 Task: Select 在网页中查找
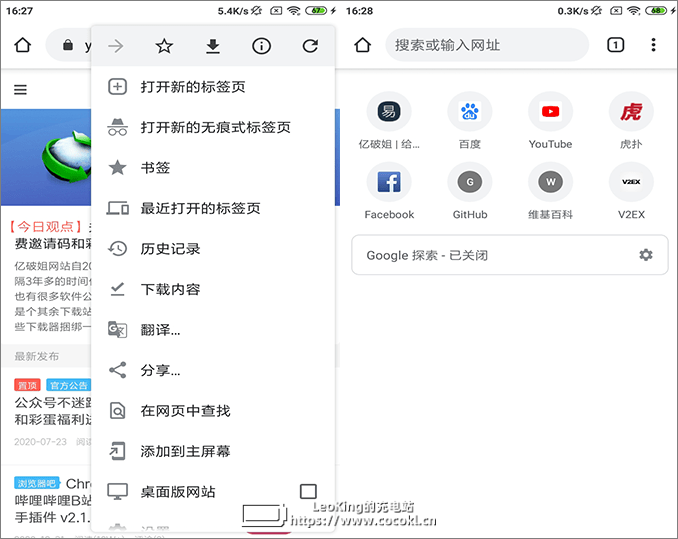pyautogui.click(x=213, y=411)
